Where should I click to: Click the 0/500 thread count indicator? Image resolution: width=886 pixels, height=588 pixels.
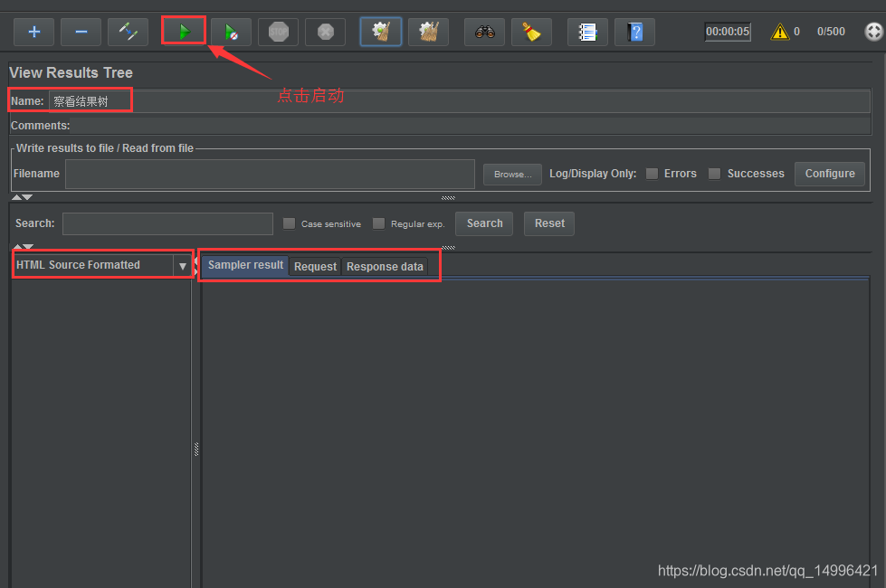click(x=831, y=32)
